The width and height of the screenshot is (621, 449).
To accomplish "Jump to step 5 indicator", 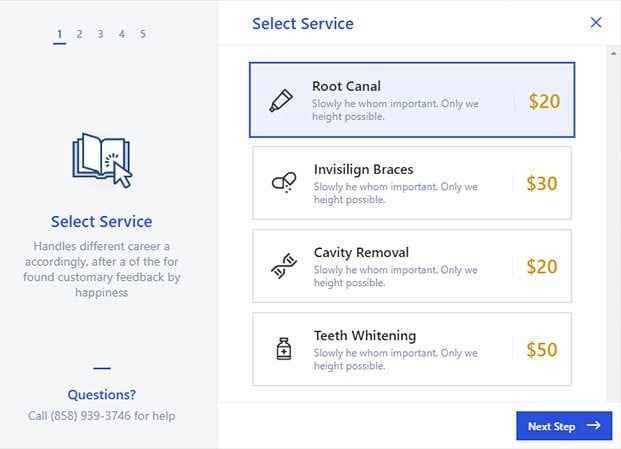I will (x=143, y=34).
